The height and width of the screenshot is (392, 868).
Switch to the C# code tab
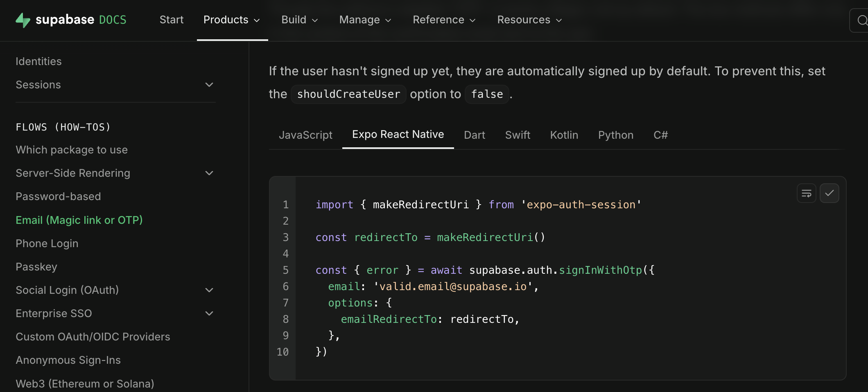(660, 135)
